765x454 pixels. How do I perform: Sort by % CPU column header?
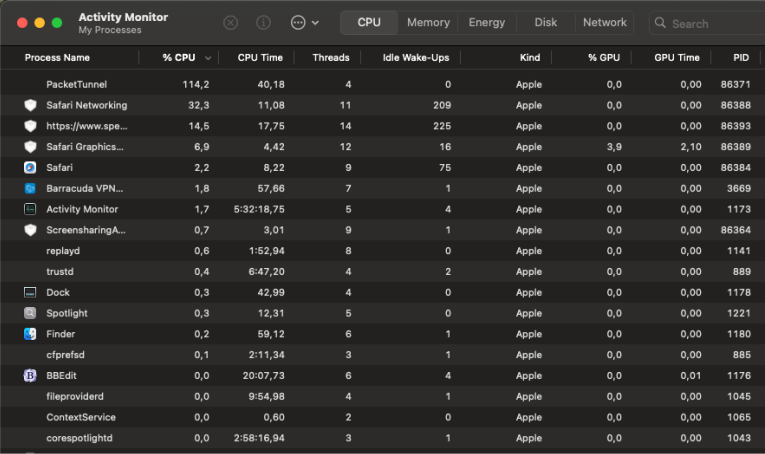coord(179,58)
